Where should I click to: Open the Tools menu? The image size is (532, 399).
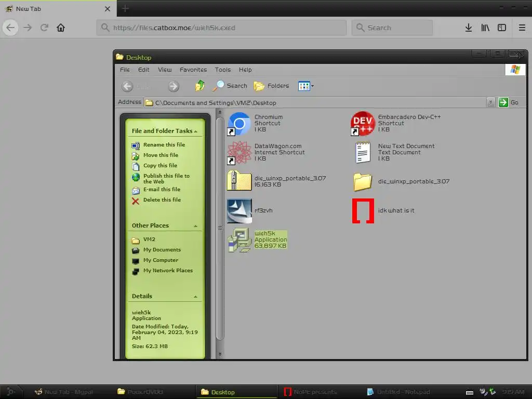tap(222, 70)
